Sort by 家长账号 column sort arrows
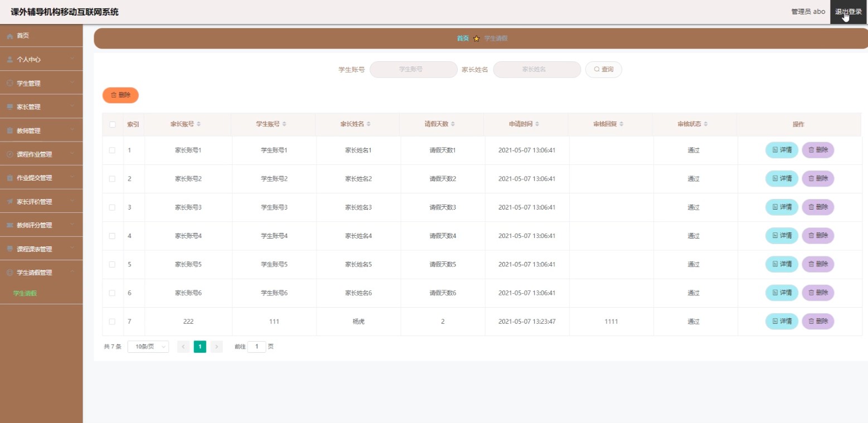The height and width of the screenshot is (423, 868). (198, 124)
